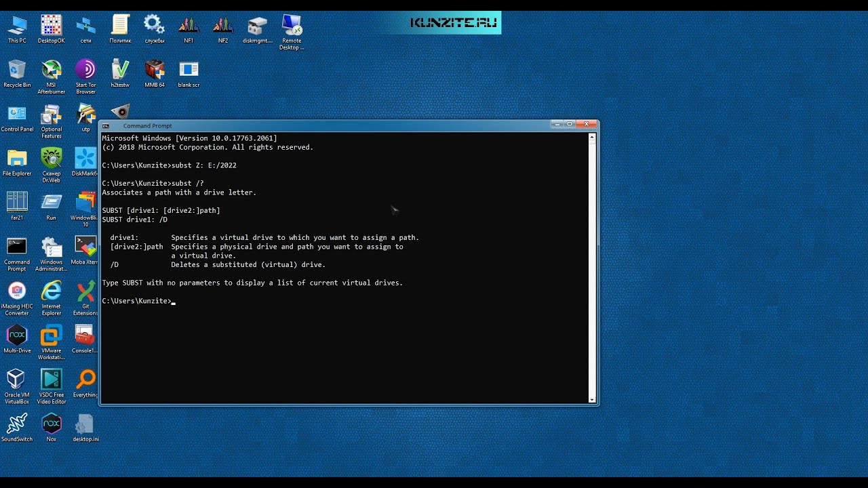Image resolution: width=868 pixels, height=488 pixels.
Task: Click 'Associates a path with a drive letter.'
Action: coord(179,192)
